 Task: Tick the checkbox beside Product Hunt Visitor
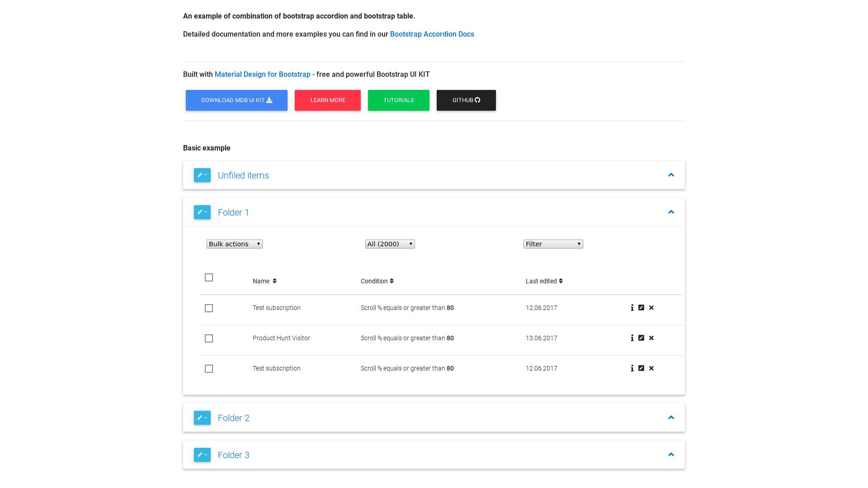208,338
